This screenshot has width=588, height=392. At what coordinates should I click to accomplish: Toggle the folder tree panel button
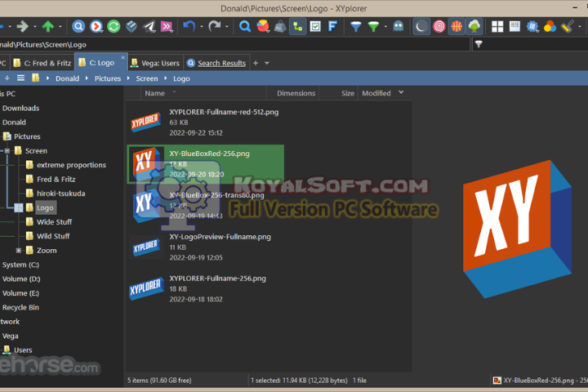click(x=298, y=26)
